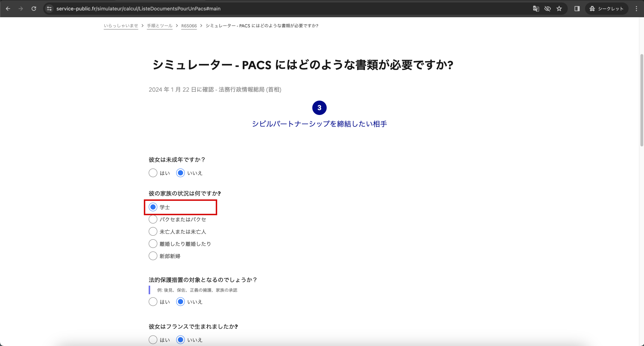Open the Chrome three-dot menu
644x346 pixels.
pyautogui.click(x=636, y=9)
